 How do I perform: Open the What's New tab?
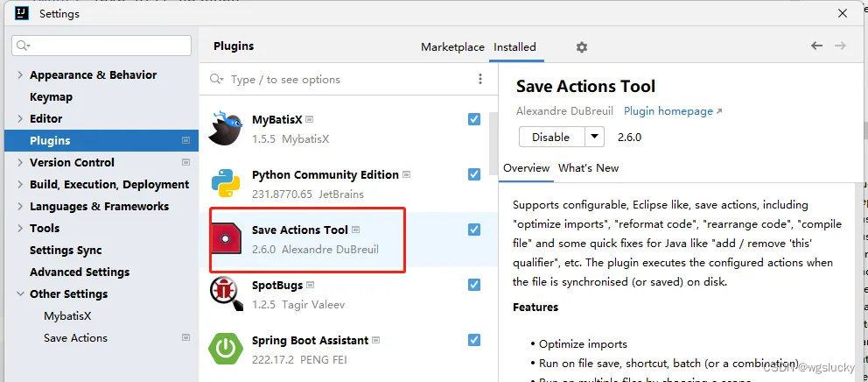(x=589, y=168)
